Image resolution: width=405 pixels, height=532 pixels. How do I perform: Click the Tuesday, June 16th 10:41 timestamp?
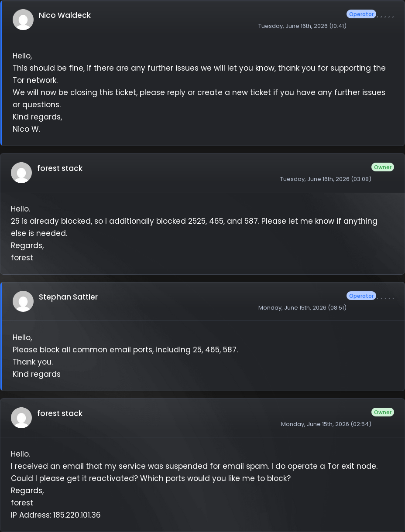point(302,26)
